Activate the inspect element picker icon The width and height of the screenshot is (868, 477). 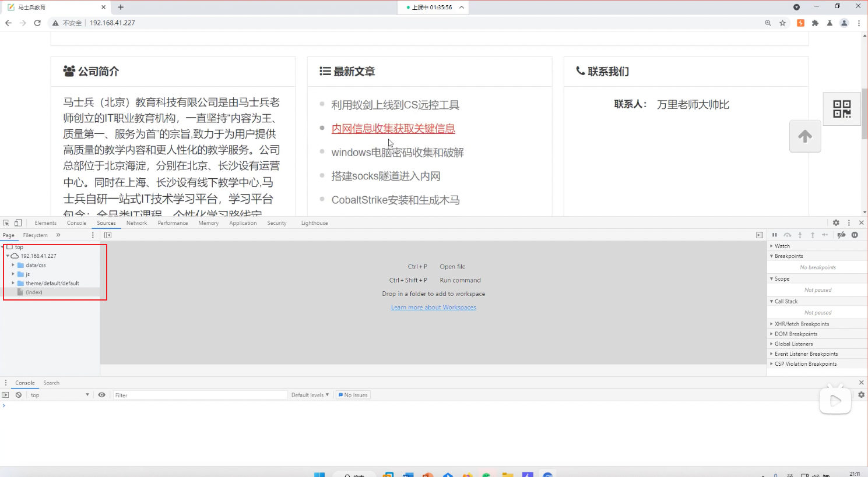[x=6, y=223]
